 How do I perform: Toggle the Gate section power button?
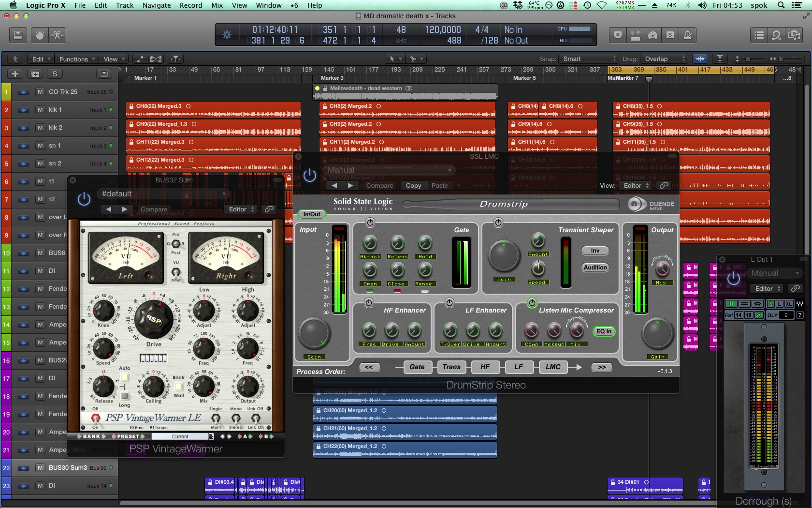coord(370,223)
